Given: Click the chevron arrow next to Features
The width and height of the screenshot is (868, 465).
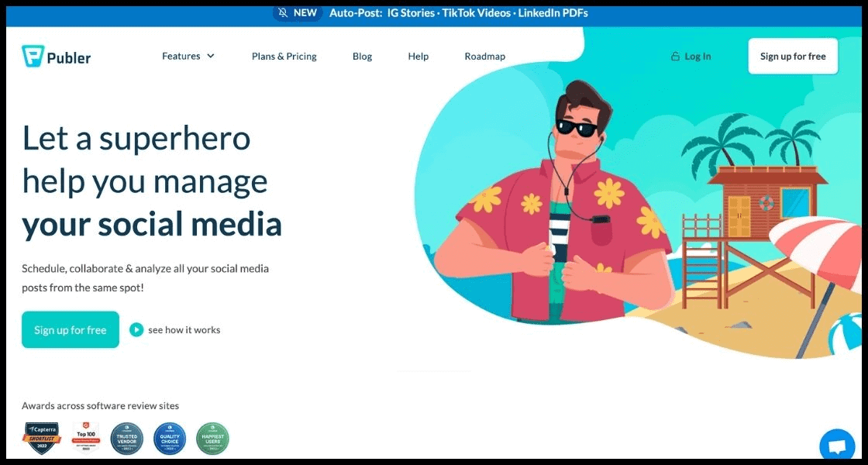Looking at the screenshot, I should click(x=211, y=56).
